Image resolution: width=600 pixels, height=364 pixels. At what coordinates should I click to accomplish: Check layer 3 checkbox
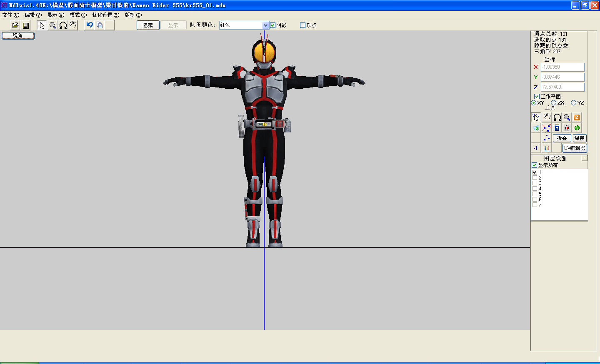pos(535,183)
